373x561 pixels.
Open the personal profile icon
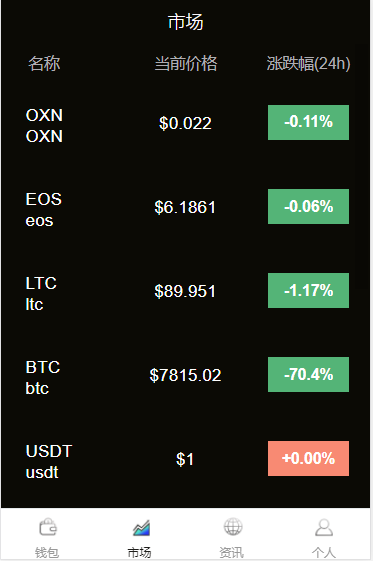[324, 527]
